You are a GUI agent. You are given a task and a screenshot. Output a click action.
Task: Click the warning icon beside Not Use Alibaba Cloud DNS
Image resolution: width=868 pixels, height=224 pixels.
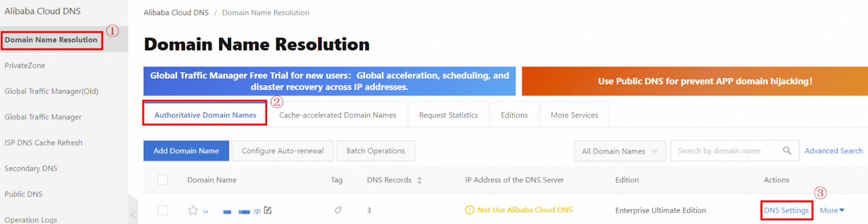470,210
